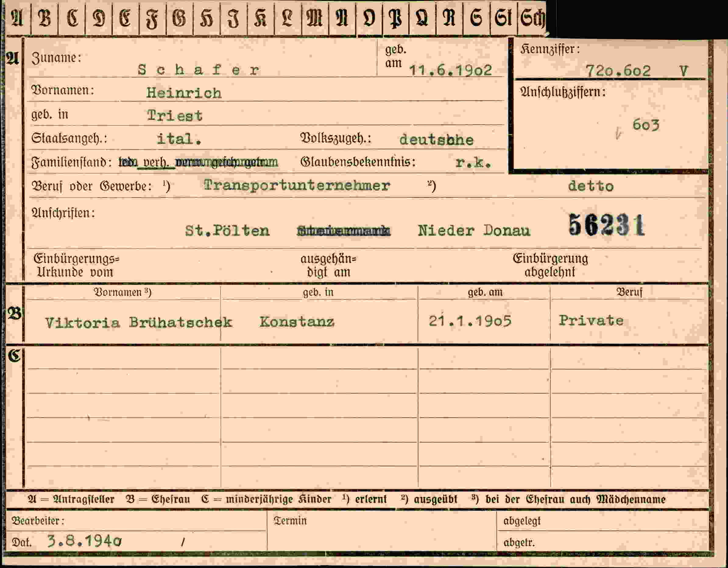Select the birthplace 'Triest'
The image size is (728, 568).
pos(175,116)
